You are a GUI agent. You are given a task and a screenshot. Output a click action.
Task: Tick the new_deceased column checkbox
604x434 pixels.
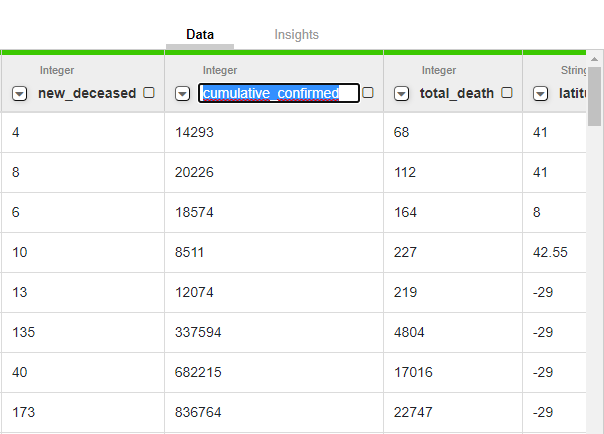pyautogui.click(x=149, y=92)
